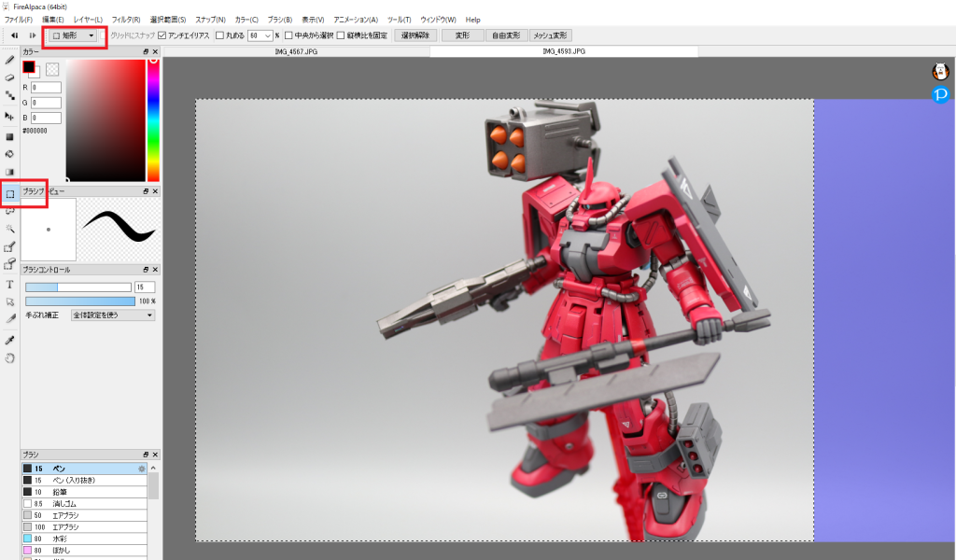
Task: Select the Eyedropper tool
Action: (9, 341)
